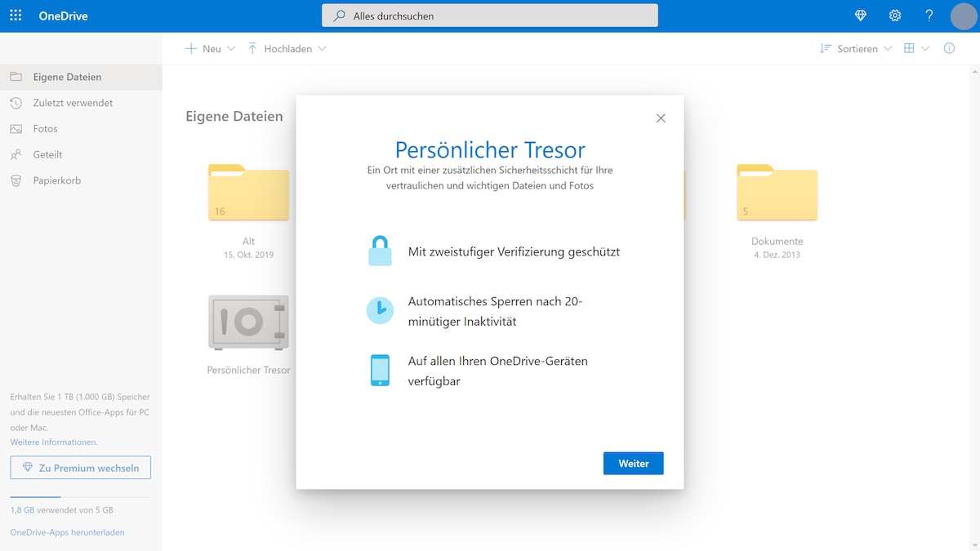Click the Weiter button
The height and width of the screenshot is (551, 980).
coord(633,463)
